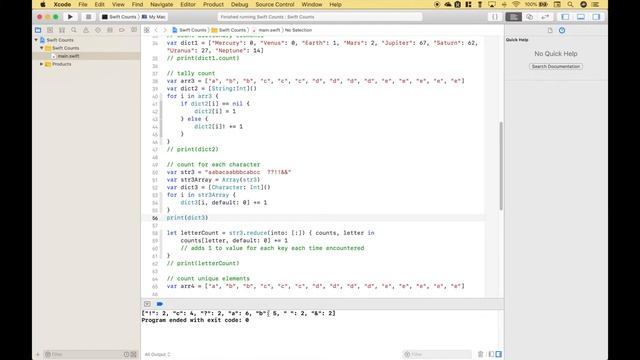The image size is (640, 360).
Task: Show the Project navigator
Action: pyautogui.click(x=38, y=30)
